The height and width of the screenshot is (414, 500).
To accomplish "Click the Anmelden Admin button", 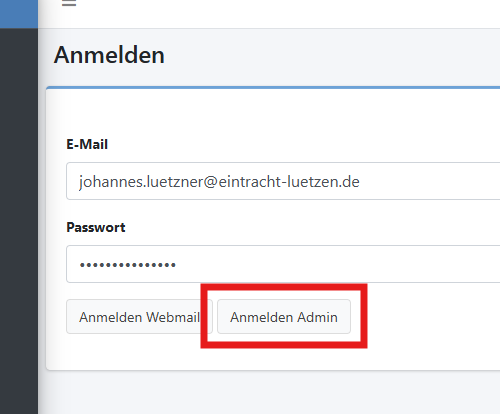I will (x=284, y=317).
